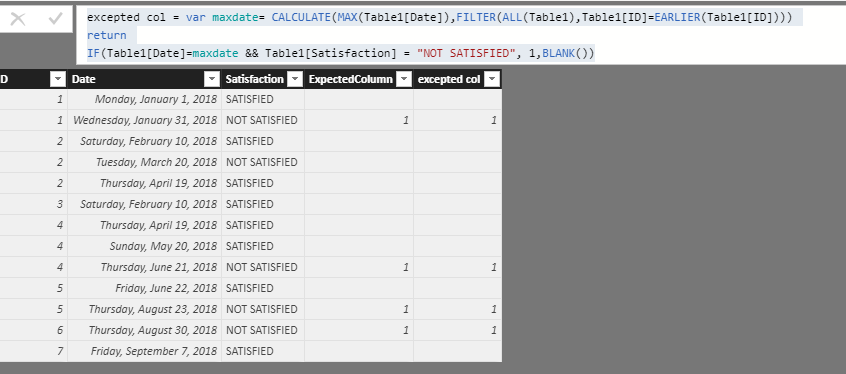Click NOT SATISFIED in the August 23 row
846x374 pixels.
coord(262,310)
